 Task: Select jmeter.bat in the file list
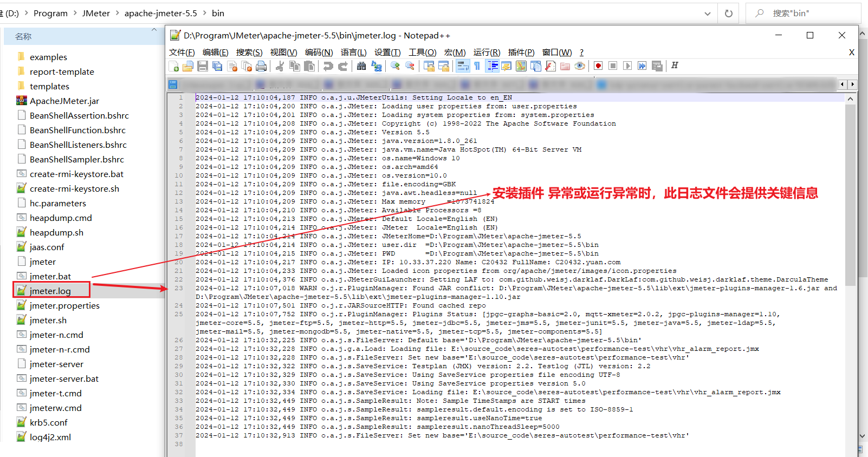tap(50, 276)
